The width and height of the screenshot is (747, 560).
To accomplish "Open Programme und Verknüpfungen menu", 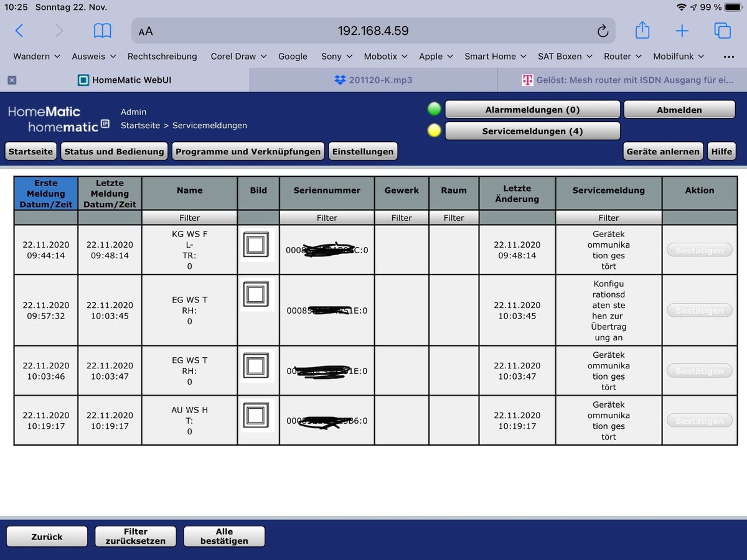I will point(248,151).
